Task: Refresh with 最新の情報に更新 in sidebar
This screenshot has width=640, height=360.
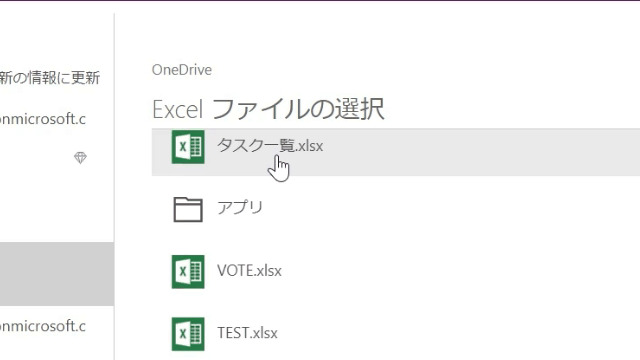Action: (50, 78)
